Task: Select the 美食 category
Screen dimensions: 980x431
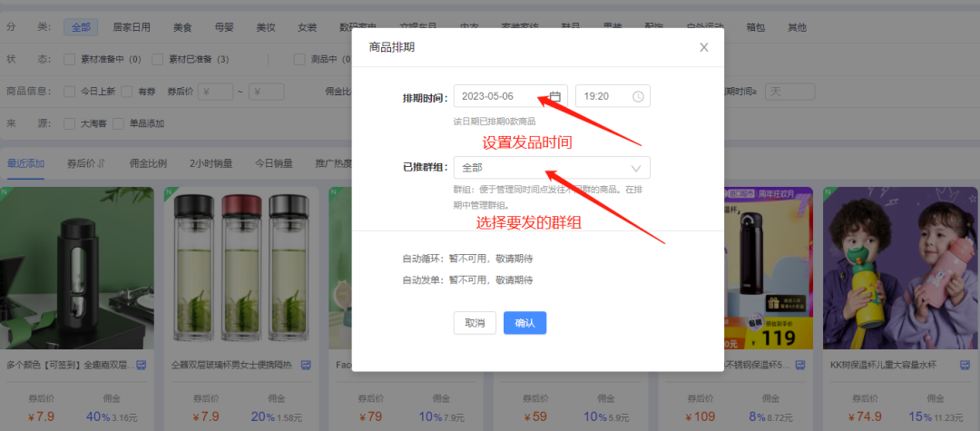Action: coord(182,27)
